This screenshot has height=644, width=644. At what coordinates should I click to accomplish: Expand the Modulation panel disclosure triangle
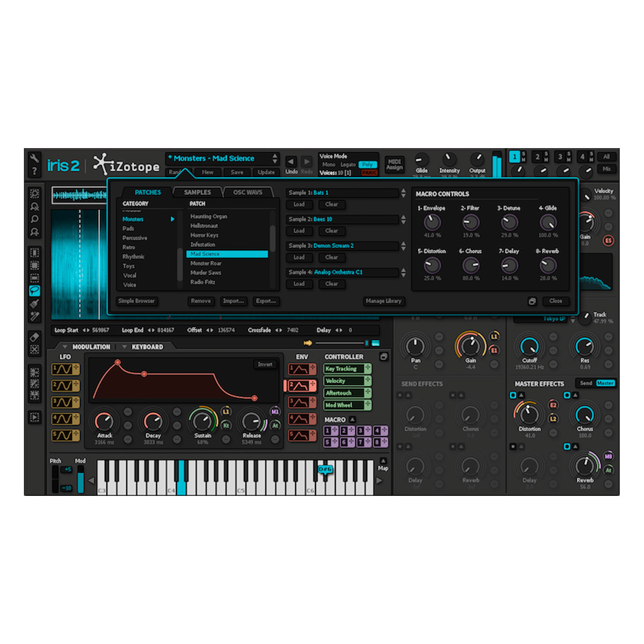pyautogui.click(x=64, y=347)
